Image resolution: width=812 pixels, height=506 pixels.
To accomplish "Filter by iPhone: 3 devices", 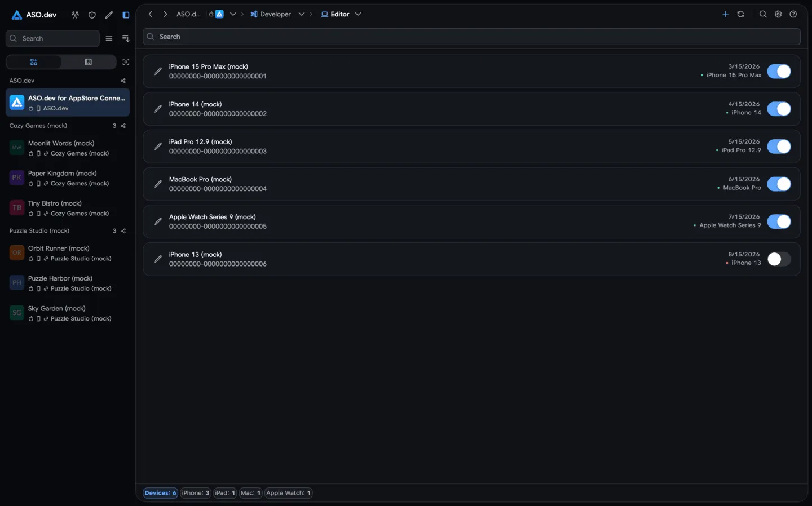I will click(x=196, y=493).
